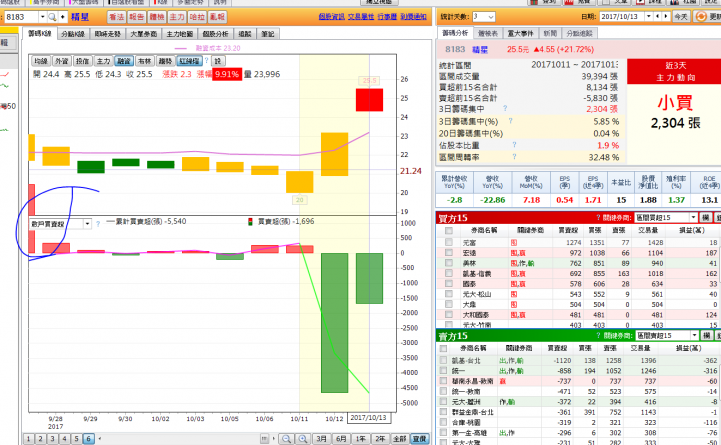Click the left arrow after page button 6

click(x=100, y=439)
